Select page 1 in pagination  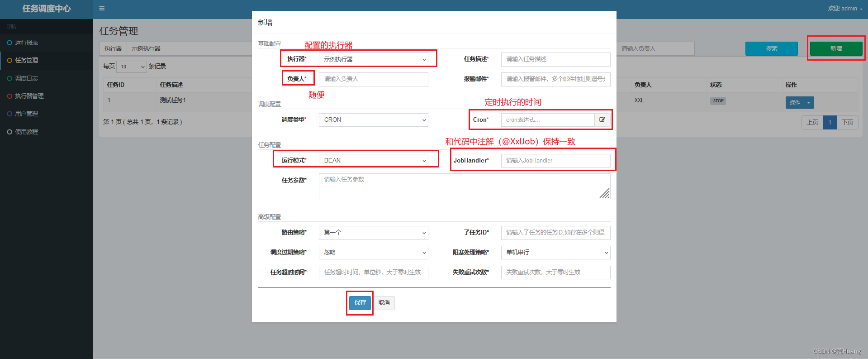[830, 122]
